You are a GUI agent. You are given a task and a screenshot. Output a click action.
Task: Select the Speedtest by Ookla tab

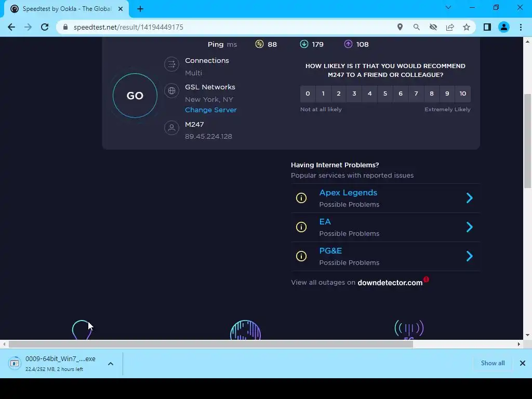click(66, 9)
